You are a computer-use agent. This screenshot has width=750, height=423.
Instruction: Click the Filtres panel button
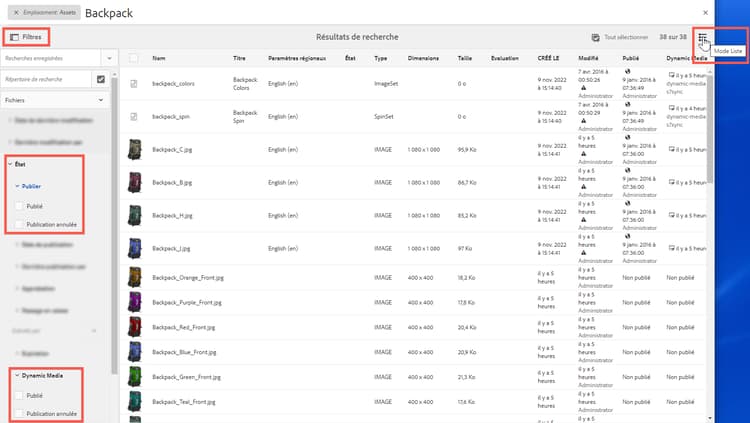(x=26, y=37)
